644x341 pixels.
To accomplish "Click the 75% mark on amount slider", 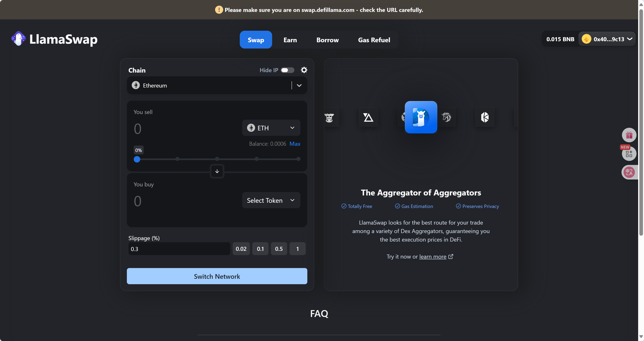I will 257,159.
